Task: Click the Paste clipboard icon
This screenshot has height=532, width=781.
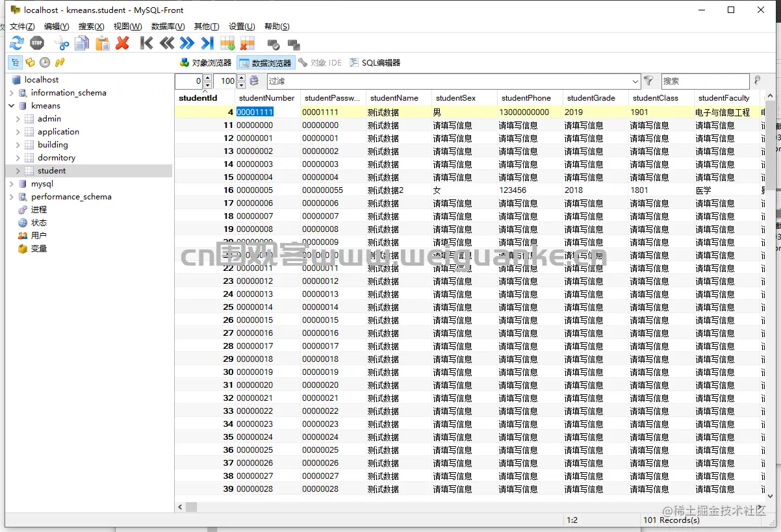Action: [x=103, y=44]
